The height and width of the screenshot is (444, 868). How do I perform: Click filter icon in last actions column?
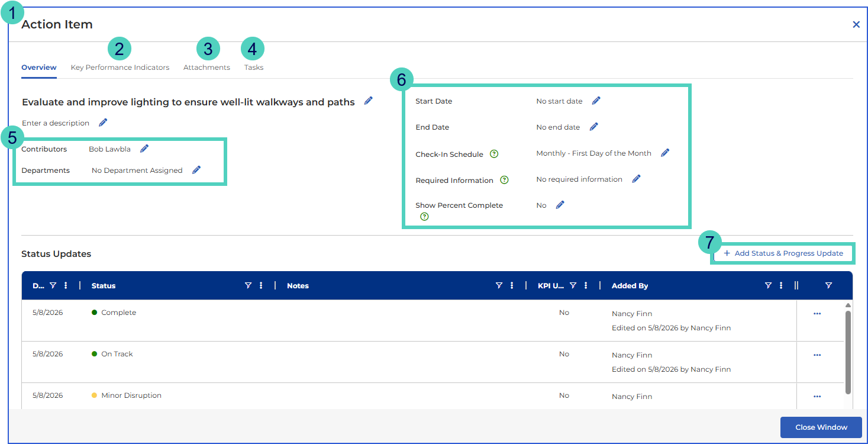[x=829, y=285]
